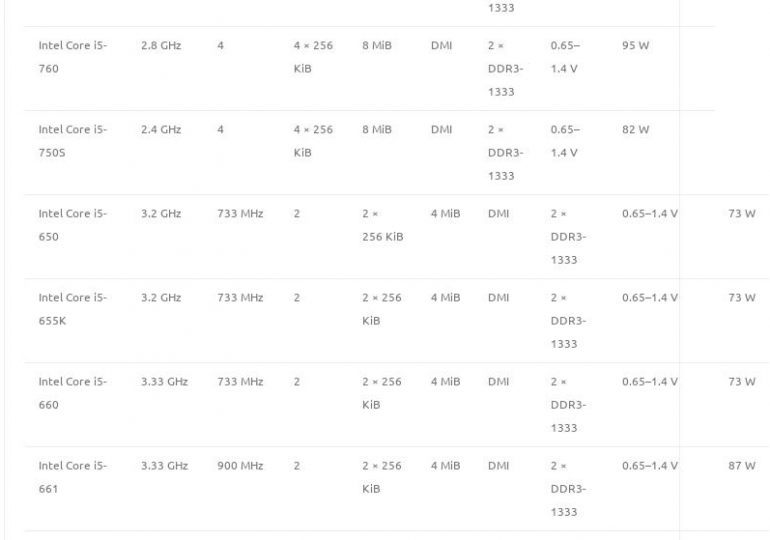Image resolution: width=770 pixels, height=540 pixels.
Task: Click the 4 MiB cell in i5-655K row
Action: coord(445,298)
